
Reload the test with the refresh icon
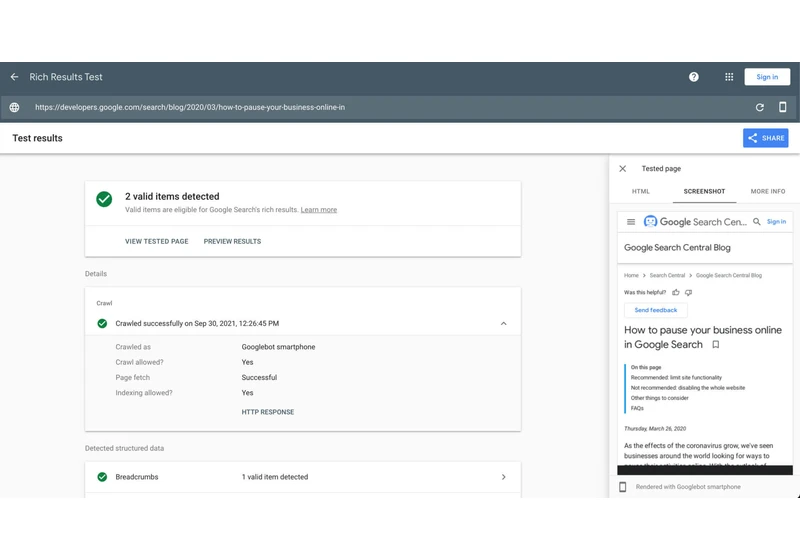coord(760,107)
